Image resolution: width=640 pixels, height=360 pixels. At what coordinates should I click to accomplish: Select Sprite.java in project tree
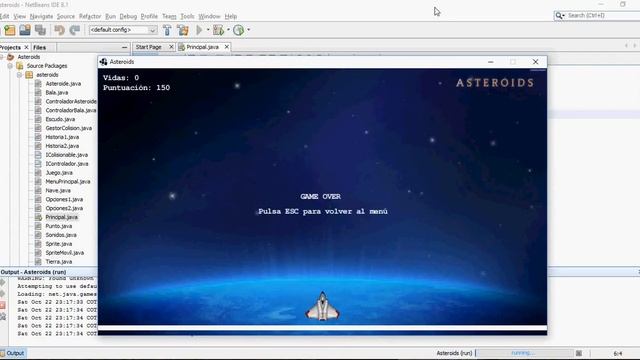pyautogui.click(x=59, y=244)
